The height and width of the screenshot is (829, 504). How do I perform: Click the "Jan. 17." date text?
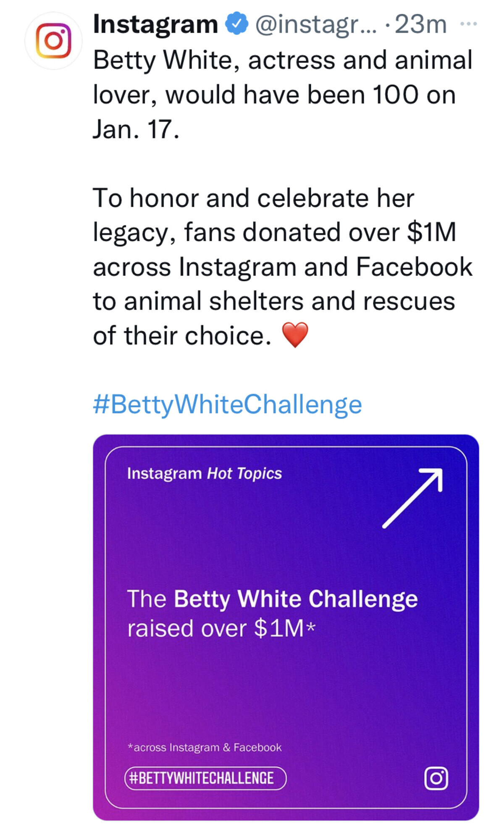pyautogui.click(x=136, y=129)
